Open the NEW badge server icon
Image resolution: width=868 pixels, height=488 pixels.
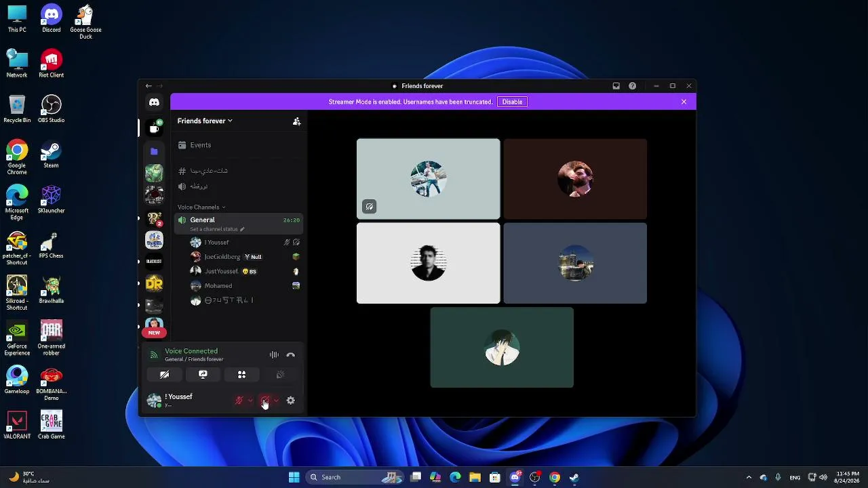point(154,326)
